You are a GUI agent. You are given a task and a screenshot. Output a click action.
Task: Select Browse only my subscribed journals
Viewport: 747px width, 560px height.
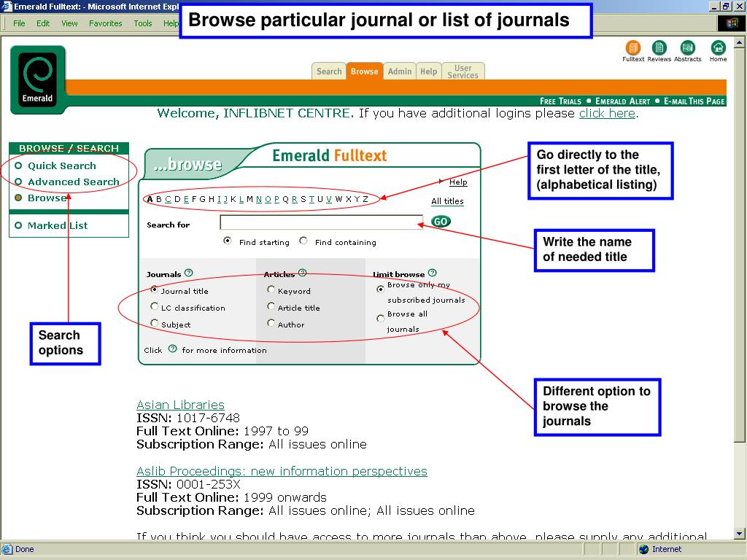pos(380,289)
